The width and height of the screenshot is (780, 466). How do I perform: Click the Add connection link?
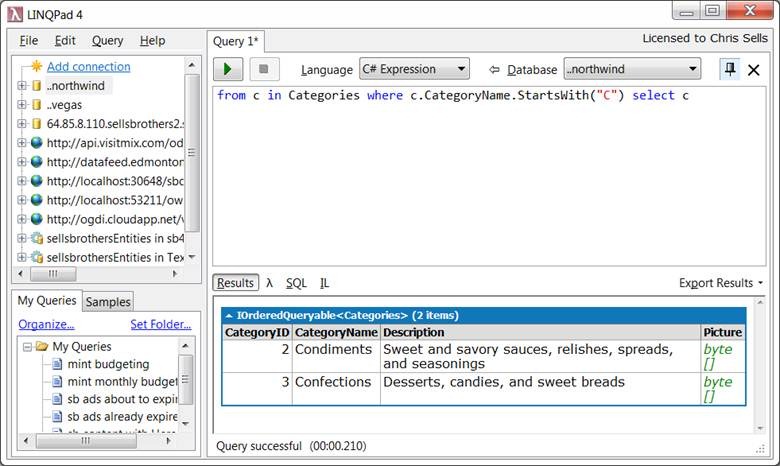89,66
